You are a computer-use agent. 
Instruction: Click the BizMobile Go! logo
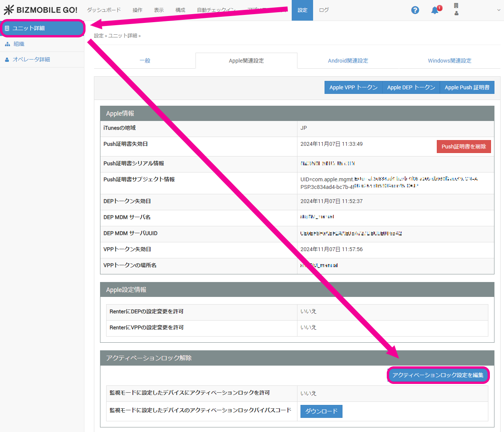(x=40, y=10)
